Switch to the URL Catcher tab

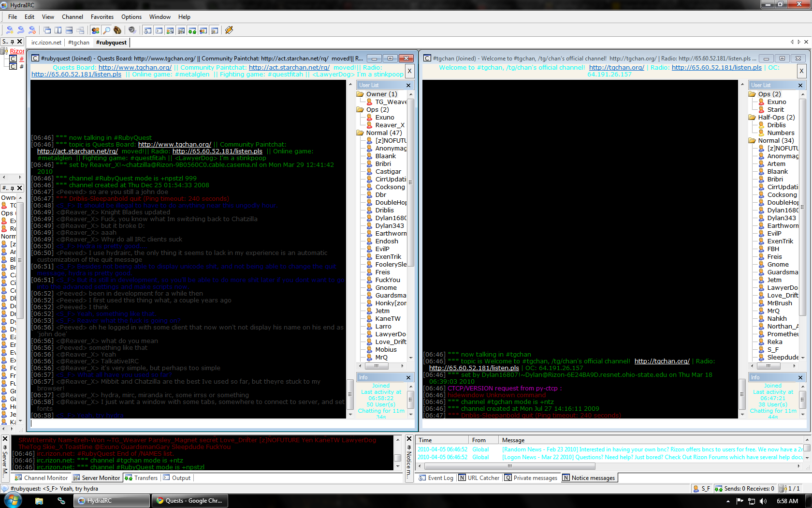pos(478,478)
